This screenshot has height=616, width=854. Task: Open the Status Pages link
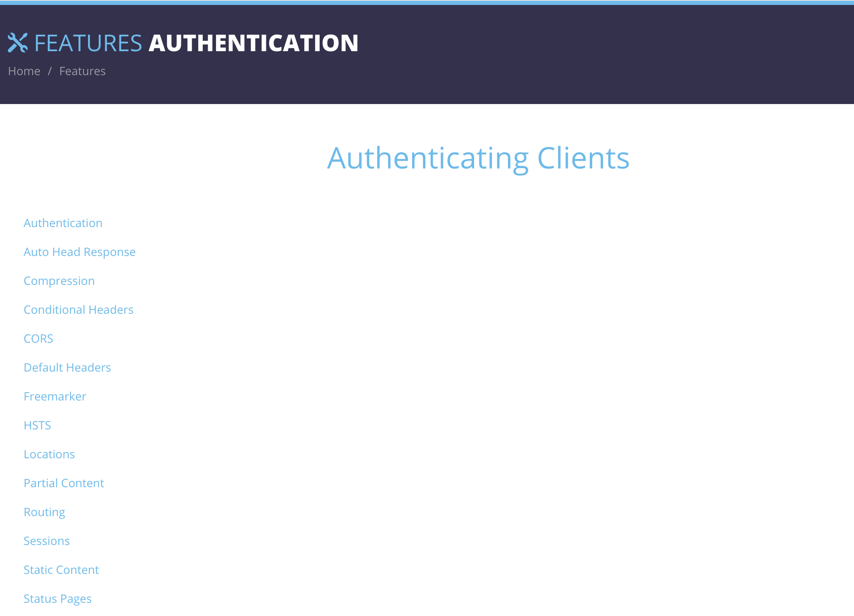(58, 598)
